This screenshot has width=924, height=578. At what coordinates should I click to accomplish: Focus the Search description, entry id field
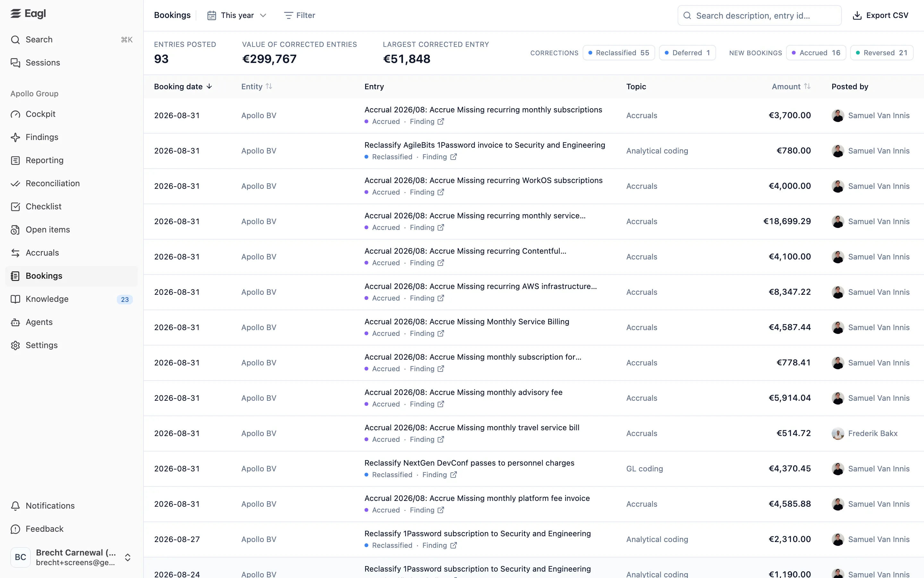click(759, 15)
